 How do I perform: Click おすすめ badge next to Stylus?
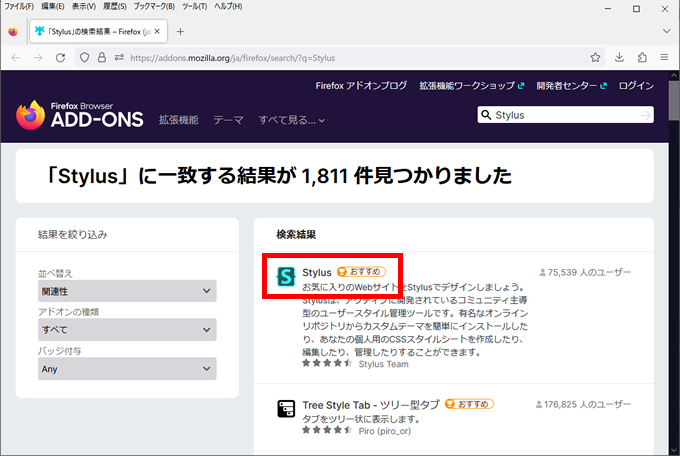click(361, 272)
